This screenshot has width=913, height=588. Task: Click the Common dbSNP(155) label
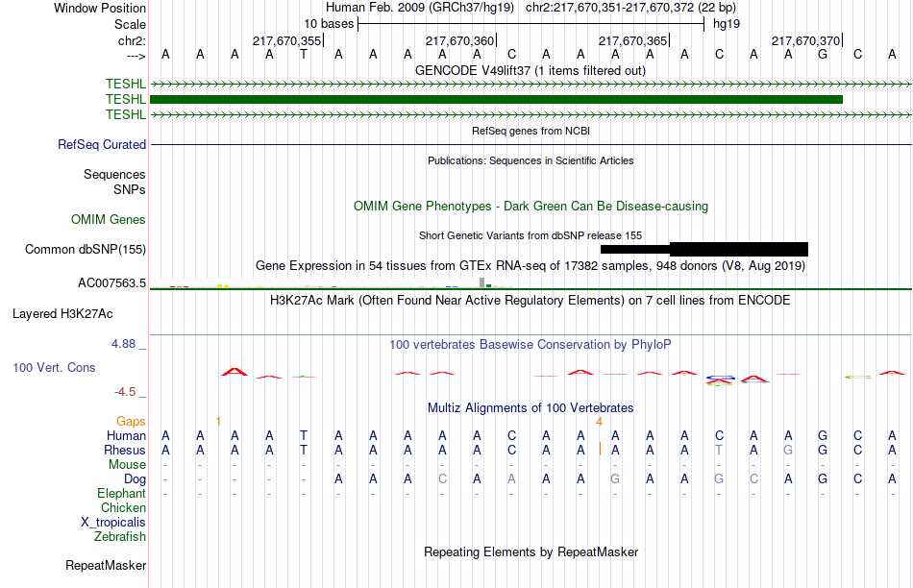(85, 249)
